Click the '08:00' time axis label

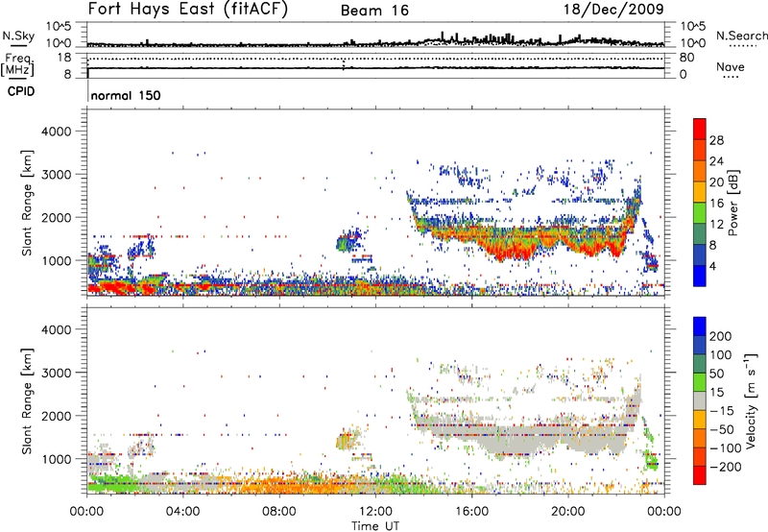pos(279,512)
